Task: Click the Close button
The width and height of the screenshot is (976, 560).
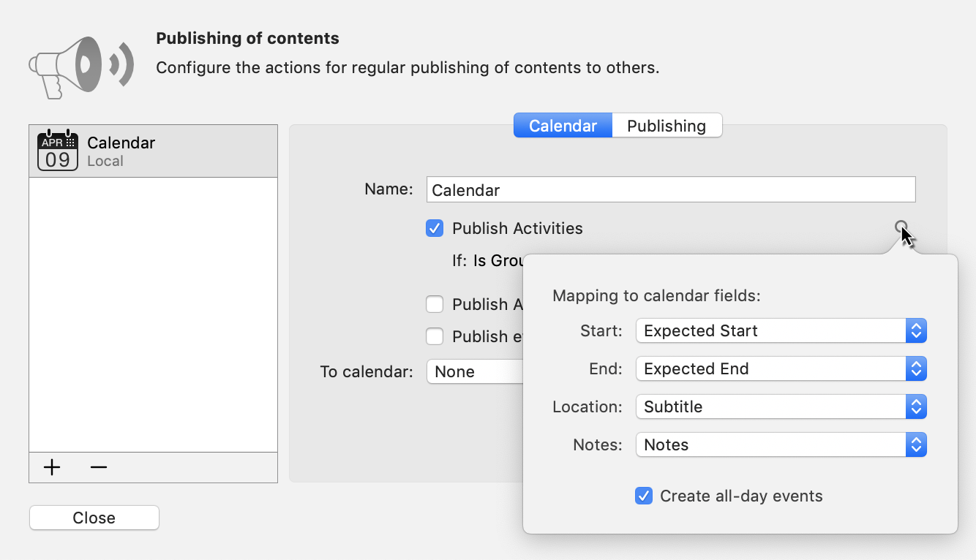Action: point(94,518)
